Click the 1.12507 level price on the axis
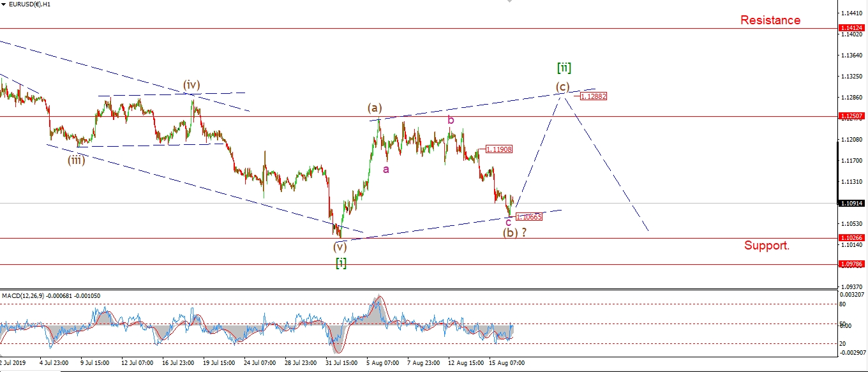868x372 pixels. pyautogui.click(x=852, y=116)
